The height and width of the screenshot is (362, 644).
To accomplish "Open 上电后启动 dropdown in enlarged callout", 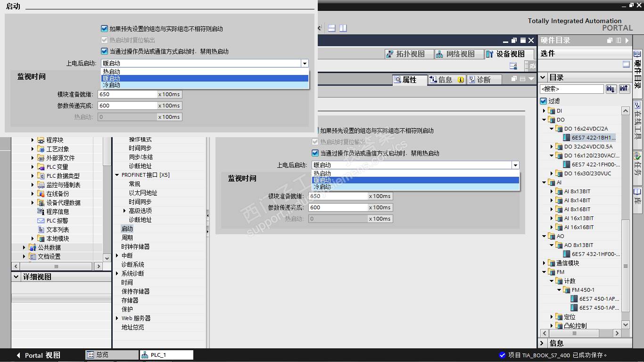I will [x=305, y=63].
